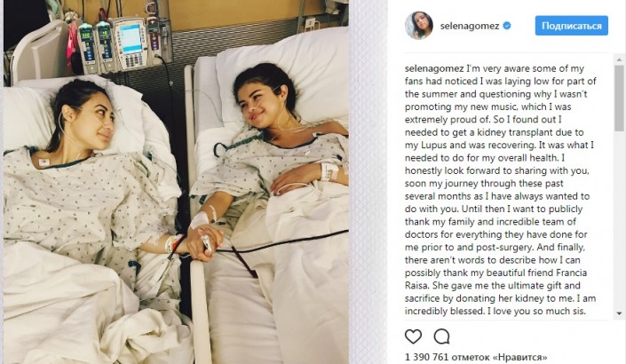Open the selenagomez profile avatar
Image resolution: width=626 pixels, height=364 pixels.
pyautogui.click(x=419, y=26)
